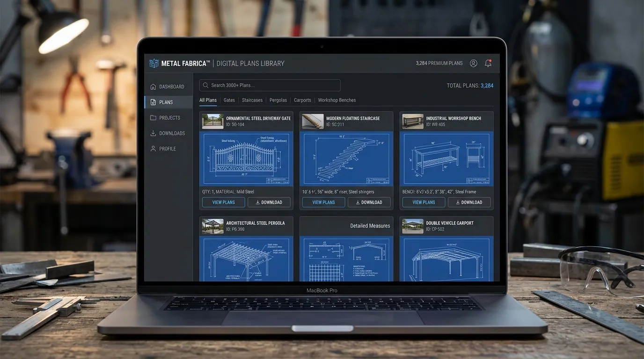Download the Modern Floating Staircase plan
This screenshot has width=644, height=359.
tap(369, 202)
